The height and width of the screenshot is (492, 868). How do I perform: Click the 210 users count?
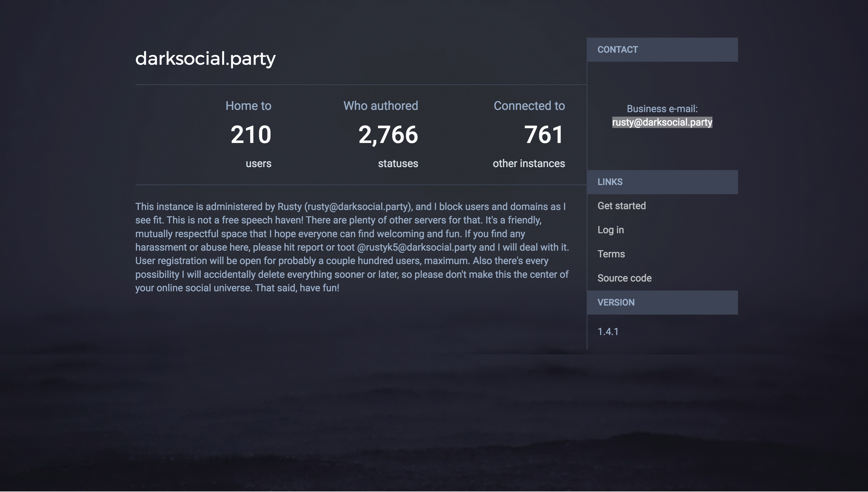pyautogui.click(x=251, y=135)
